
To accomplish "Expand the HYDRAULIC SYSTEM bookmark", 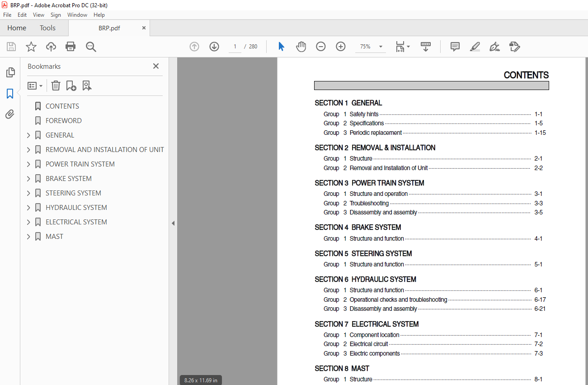I will point(28,208).
